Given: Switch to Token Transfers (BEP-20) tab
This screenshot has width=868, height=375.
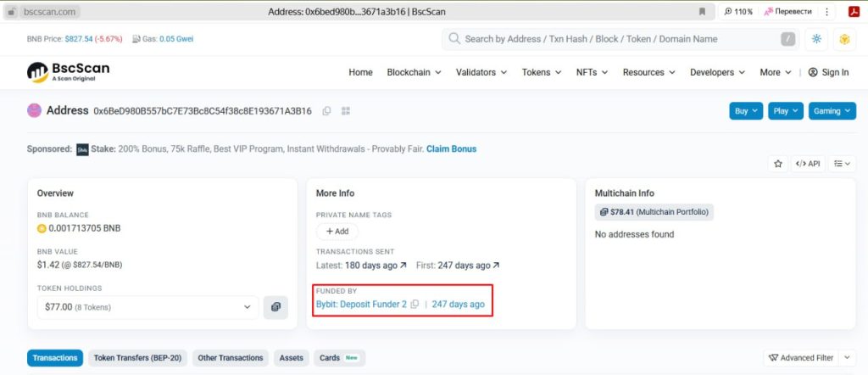Looking at the screenshot, I should (x=137, y=358).
